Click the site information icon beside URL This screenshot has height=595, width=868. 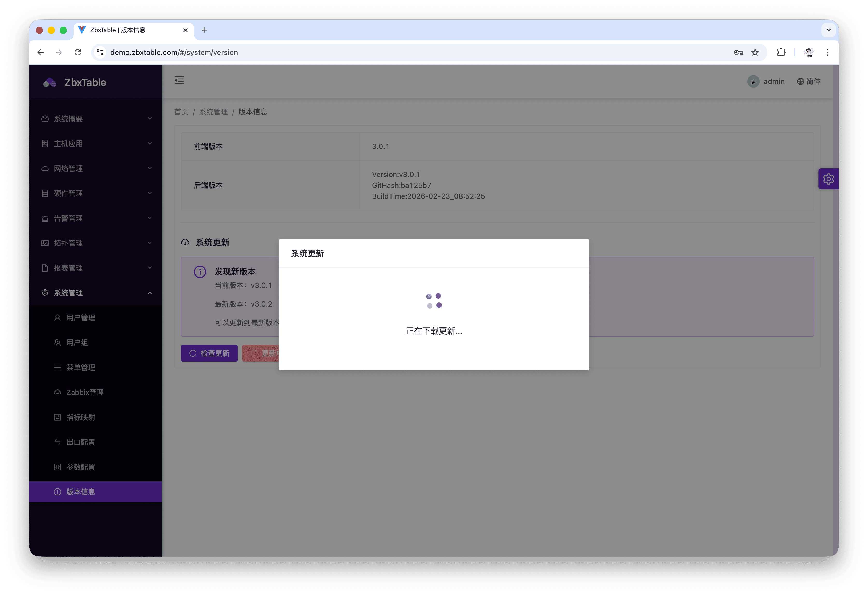(x=100, y=52)
